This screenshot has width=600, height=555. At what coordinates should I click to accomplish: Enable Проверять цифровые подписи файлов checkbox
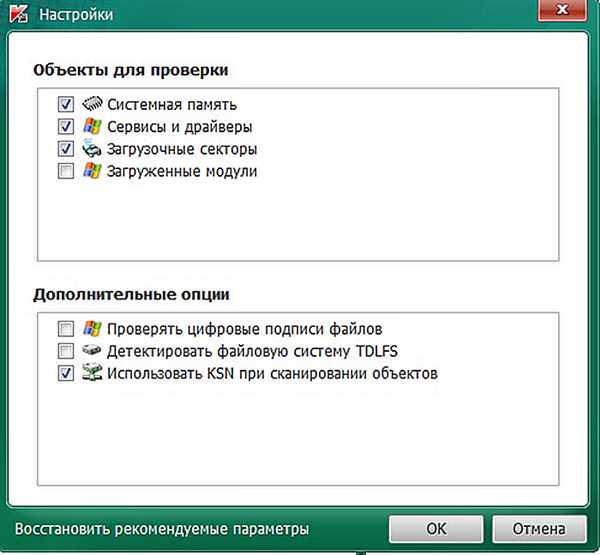[66, 328]
